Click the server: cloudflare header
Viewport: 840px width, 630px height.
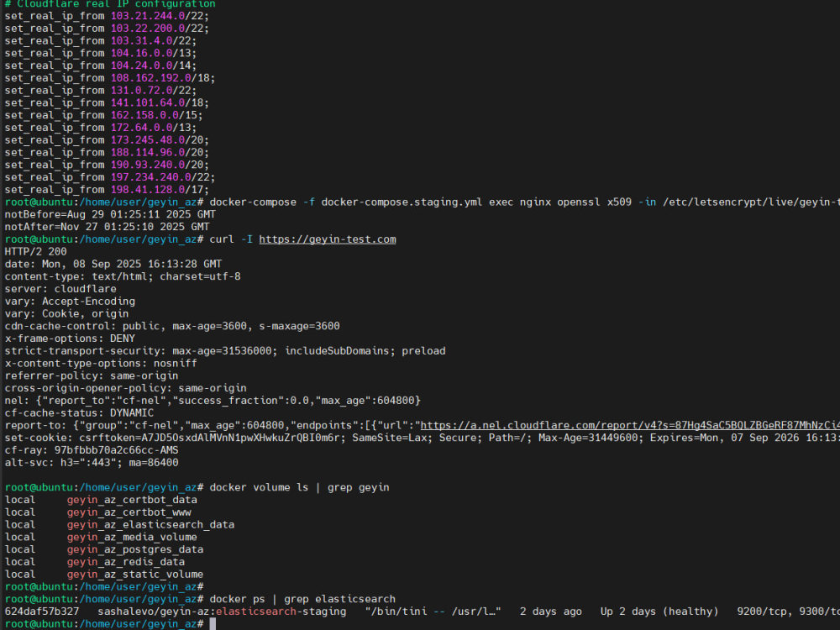tap(60, 289)
